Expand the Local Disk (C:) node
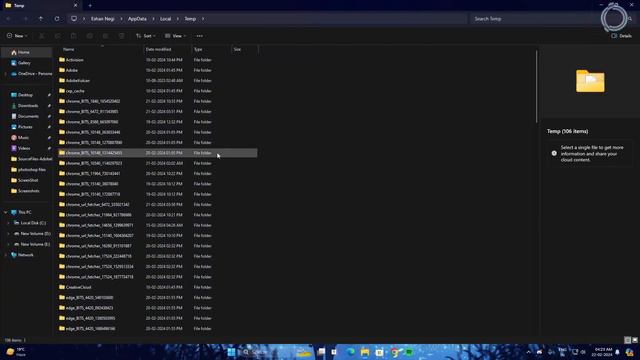This screenshot has width=640, height=360. 9,223
